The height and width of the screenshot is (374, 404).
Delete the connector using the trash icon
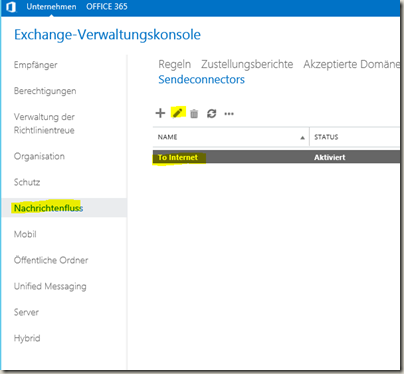pos(194,114)
